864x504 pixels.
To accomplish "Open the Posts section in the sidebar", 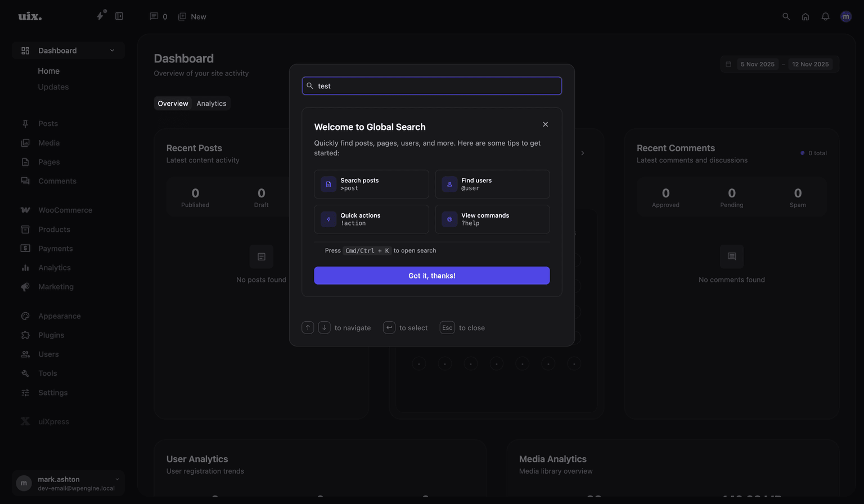I will tap(48, 123).
